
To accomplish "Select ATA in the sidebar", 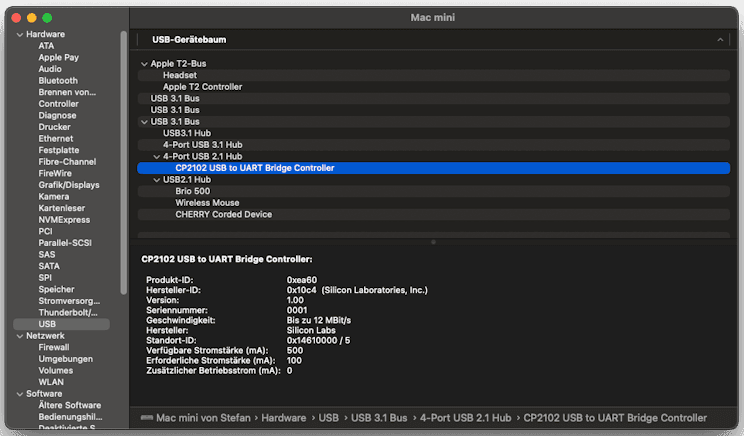I will (x=46, y=46).
